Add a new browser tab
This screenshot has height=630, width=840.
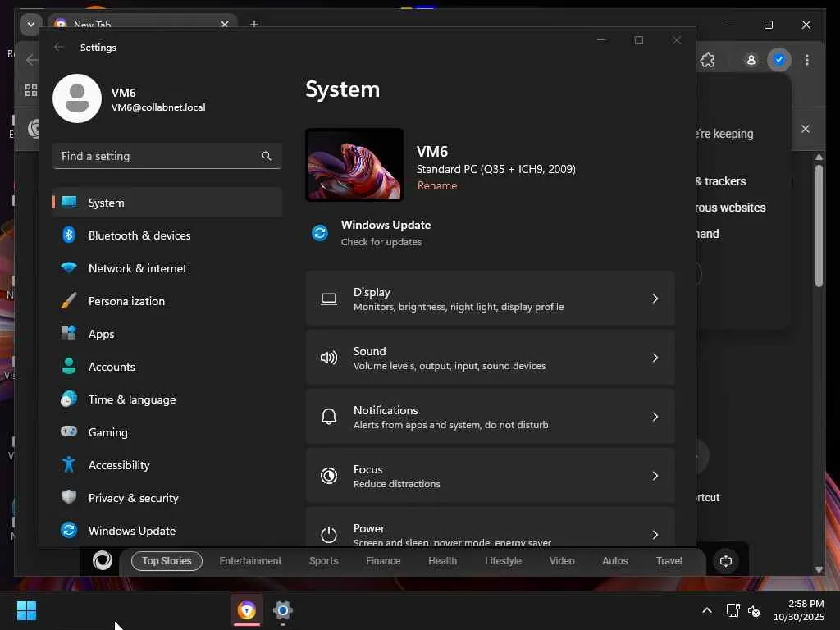click(254, 24)
